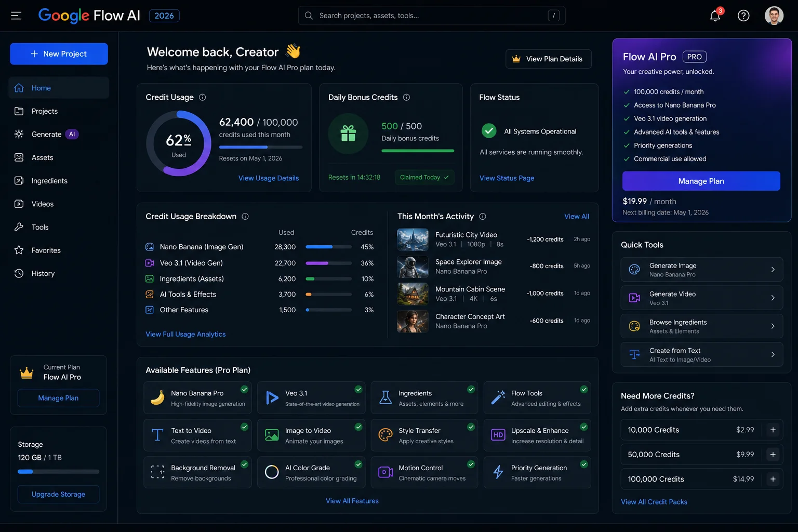Click the help question mark icon
The image size is (798, 532).
pyautogui.click(x=743, y=16)
